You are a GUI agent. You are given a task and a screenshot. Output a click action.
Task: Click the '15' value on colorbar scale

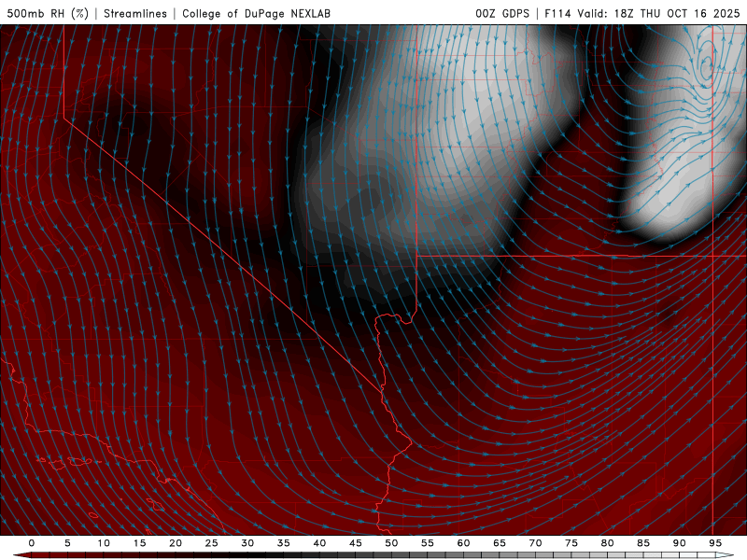point(139,543)
